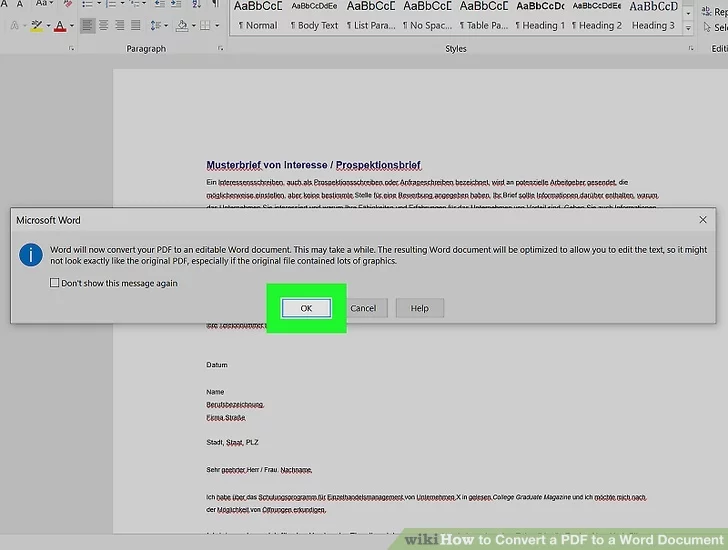Apply the Heading 2 style
This screenshot has height=550, width=728.
tap(597, 16)
